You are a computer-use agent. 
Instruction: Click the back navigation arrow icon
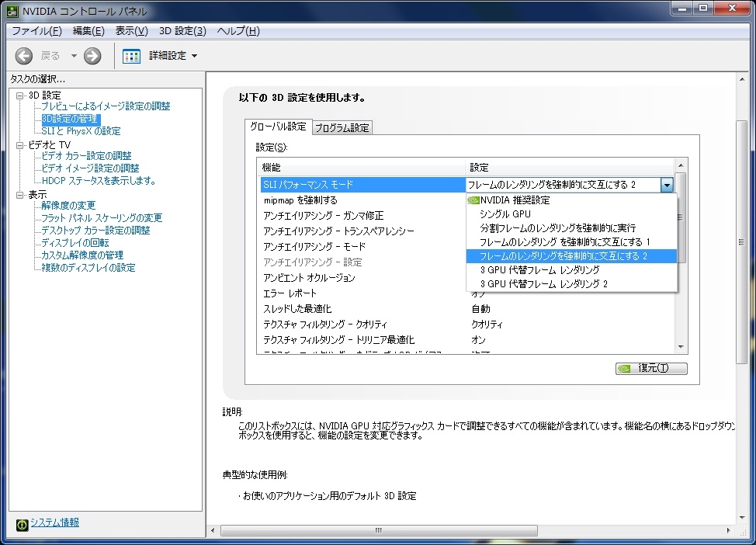(23, 56)
